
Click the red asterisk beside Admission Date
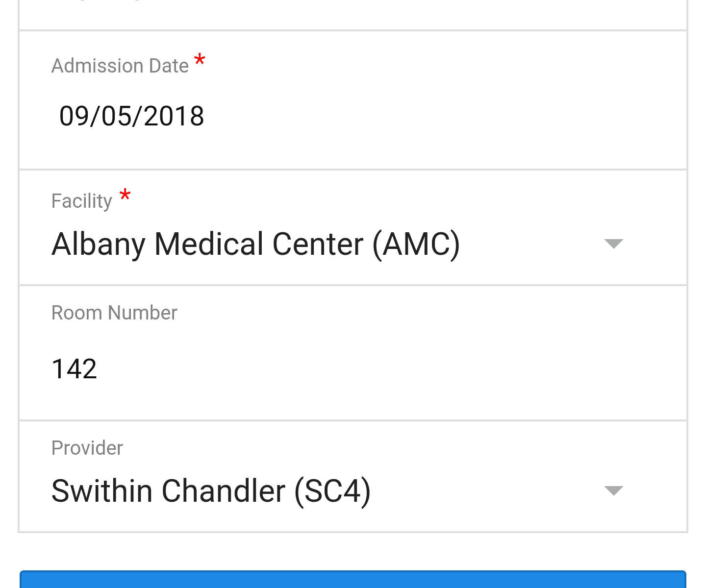click(x=200, y=61)
